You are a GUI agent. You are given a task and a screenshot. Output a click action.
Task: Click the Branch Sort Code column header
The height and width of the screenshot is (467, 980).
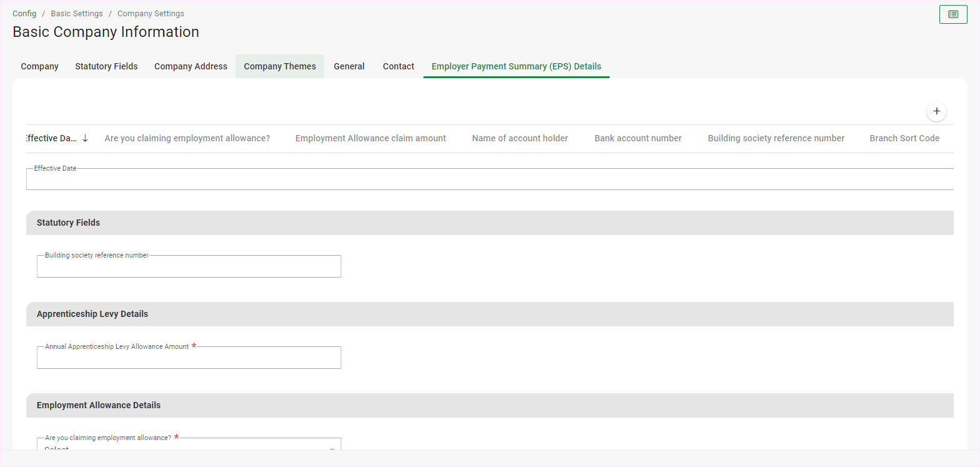[904, 138]
